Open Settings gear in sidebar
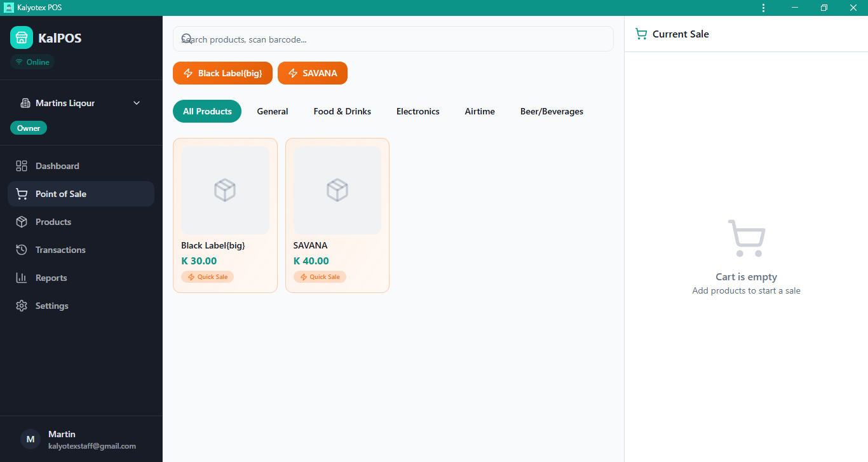The image size is (868, 462). (22, 306)
